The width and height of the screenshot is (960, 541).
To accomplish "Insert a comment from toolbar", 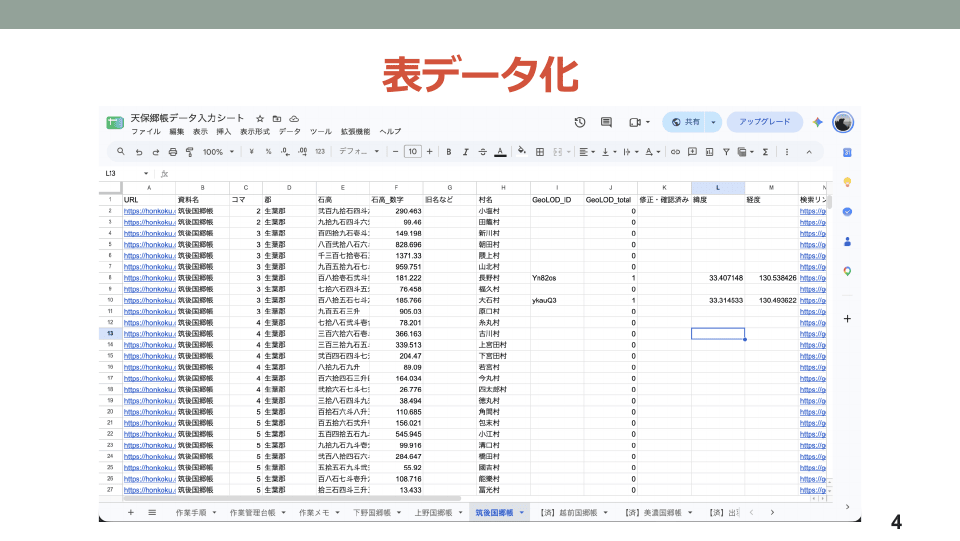I will pos(692,152).
